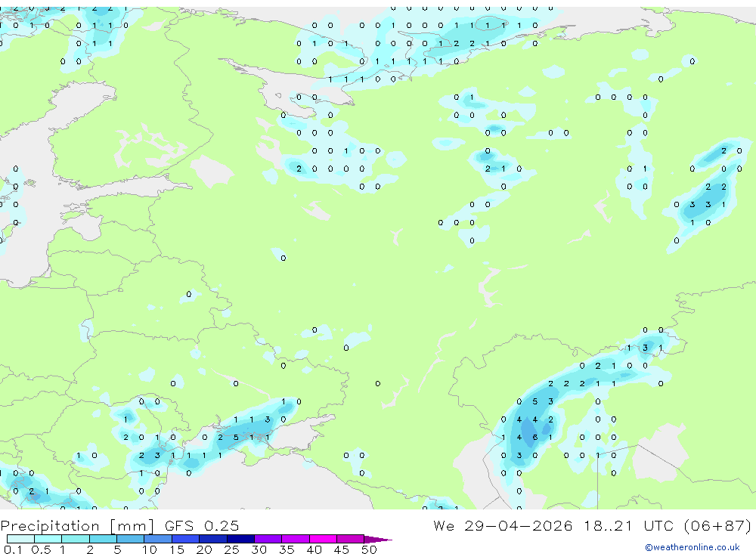Select the "35" legend scale label
The image size is (756, 554).
point(287,549)
